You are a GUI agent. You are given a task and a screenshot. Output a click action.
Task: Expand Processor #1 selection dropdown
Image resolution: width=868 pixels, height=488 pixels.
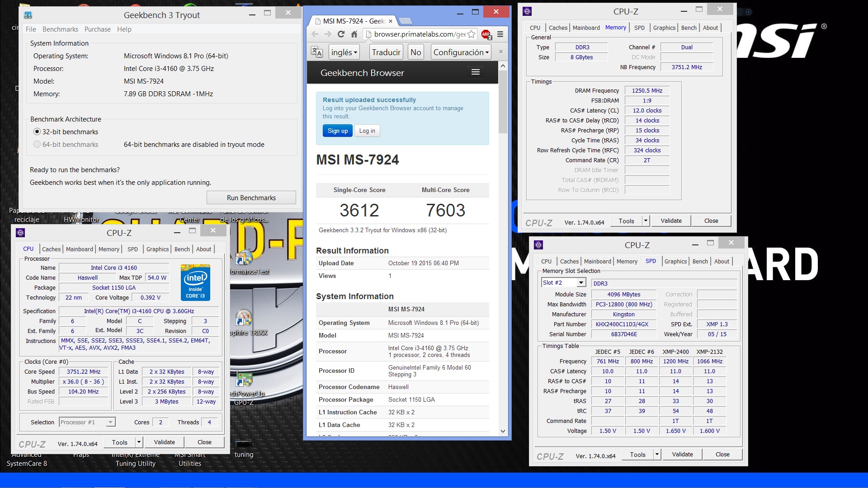click(x=110, y=422)
